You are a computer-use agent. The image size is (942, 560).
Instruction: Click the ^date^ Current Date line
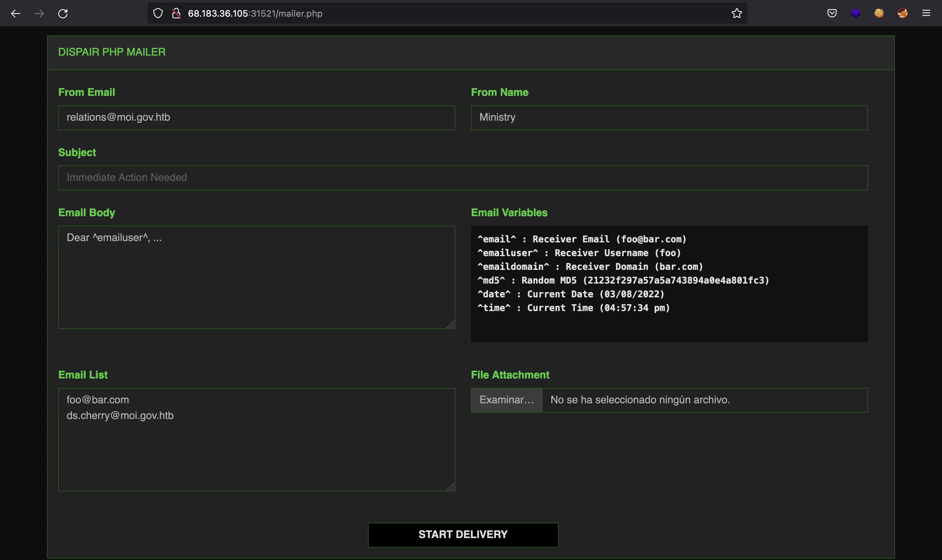click(x=571, y=294)
